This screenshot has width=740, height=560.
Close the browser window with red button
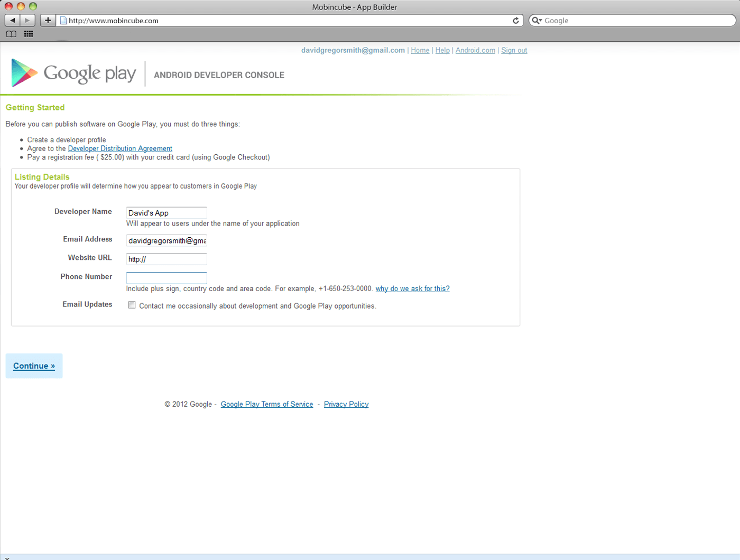tap(8, 6)
